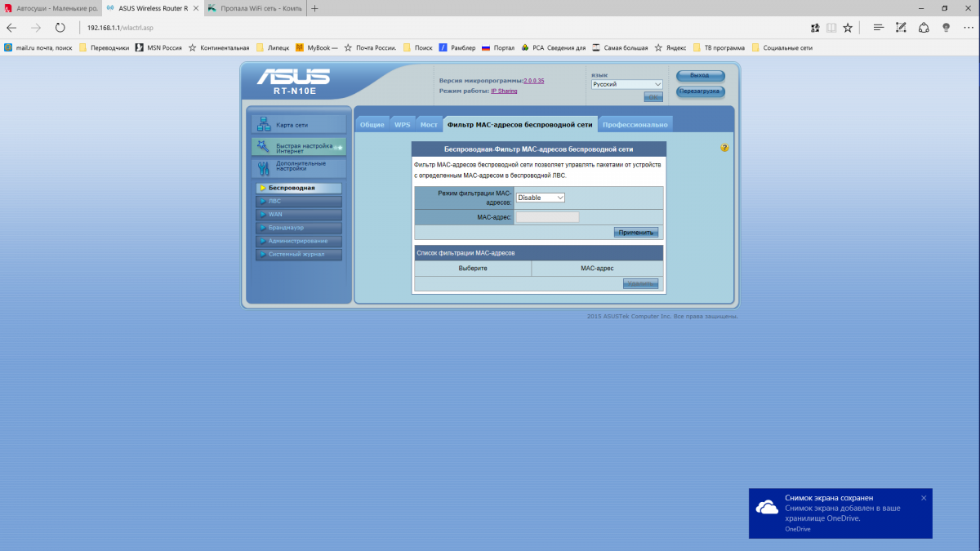Open the Профессионально tab
Viewport: 980px width, 551px height.
coord(635,125)
